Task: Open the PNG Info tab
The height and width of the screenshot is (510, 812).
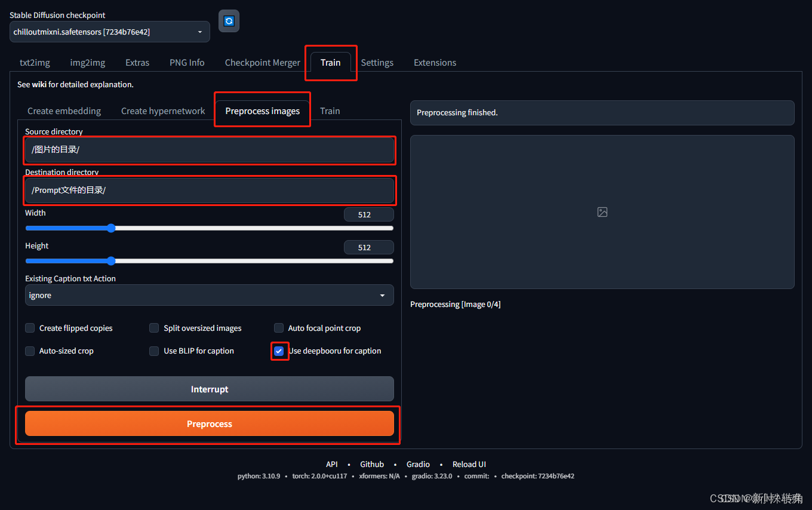Action: (187, 63)
